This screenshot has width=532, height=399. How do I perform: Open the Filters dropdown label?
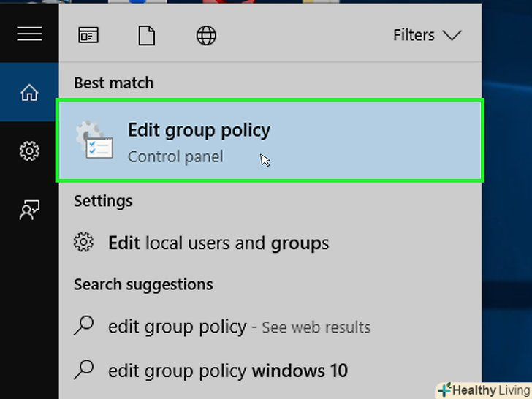tap(414, 35)
